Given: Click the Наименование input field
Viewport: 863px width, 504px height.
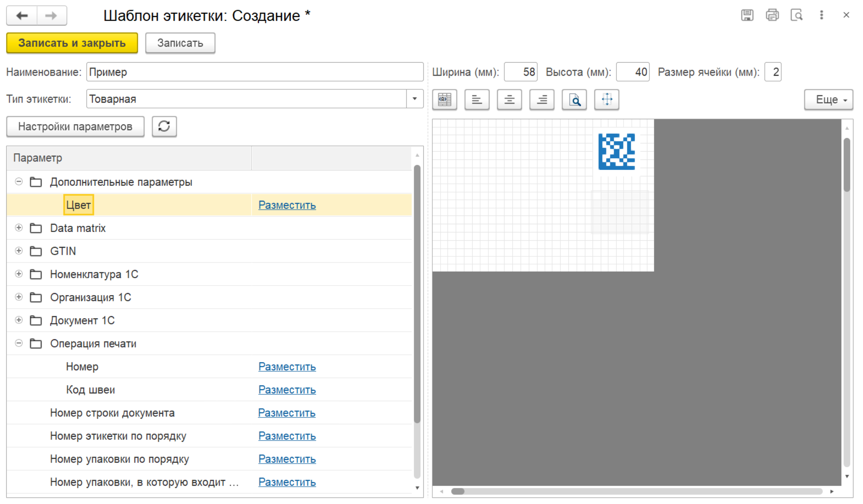Looking at the screenshot, I should click(255, 72).
